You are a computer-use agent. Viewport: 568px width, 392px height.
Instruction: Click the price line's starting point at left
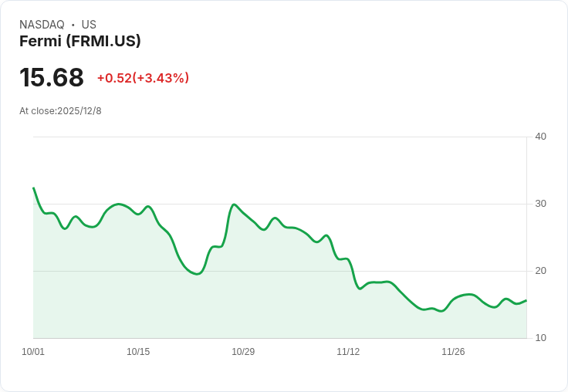(34, 188)
